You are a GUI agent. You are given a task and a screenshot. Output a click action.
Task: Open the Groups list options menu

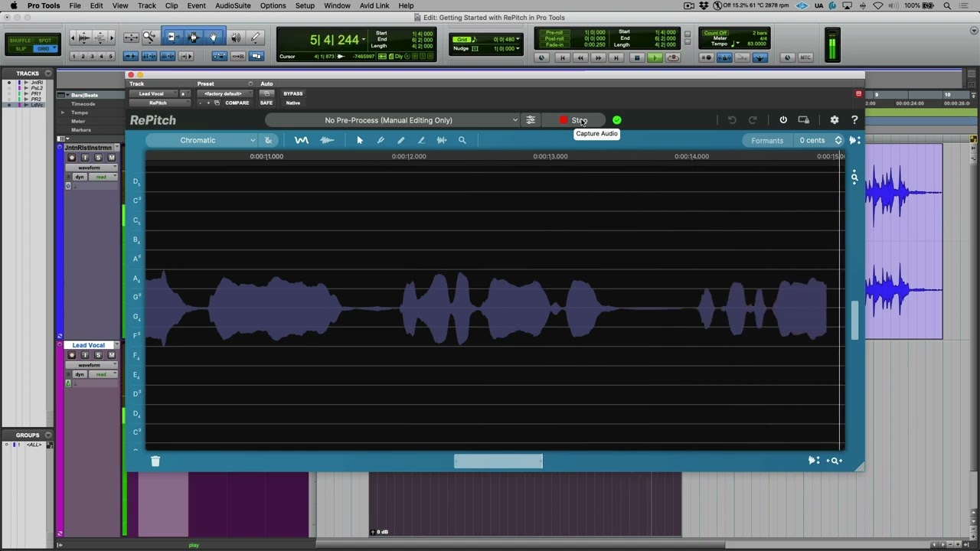(x=48, y=435)
